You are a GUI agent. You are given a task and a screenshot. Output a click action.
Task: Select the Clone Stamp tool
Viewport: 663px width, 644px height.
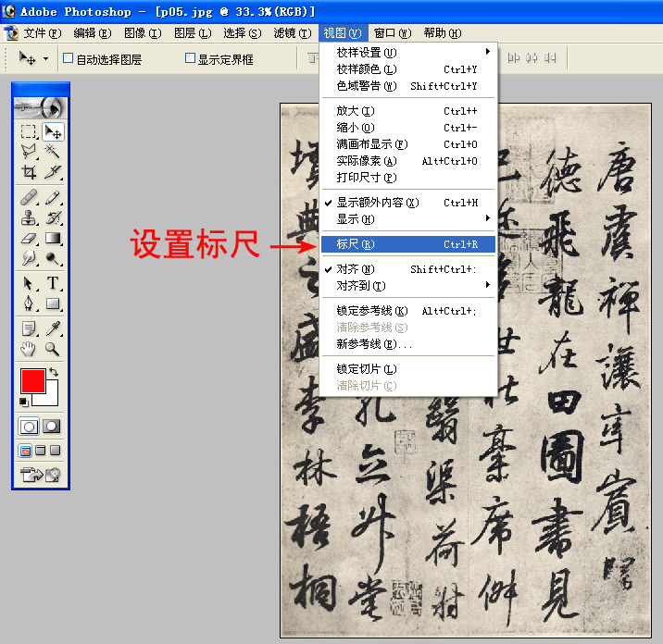29,217
